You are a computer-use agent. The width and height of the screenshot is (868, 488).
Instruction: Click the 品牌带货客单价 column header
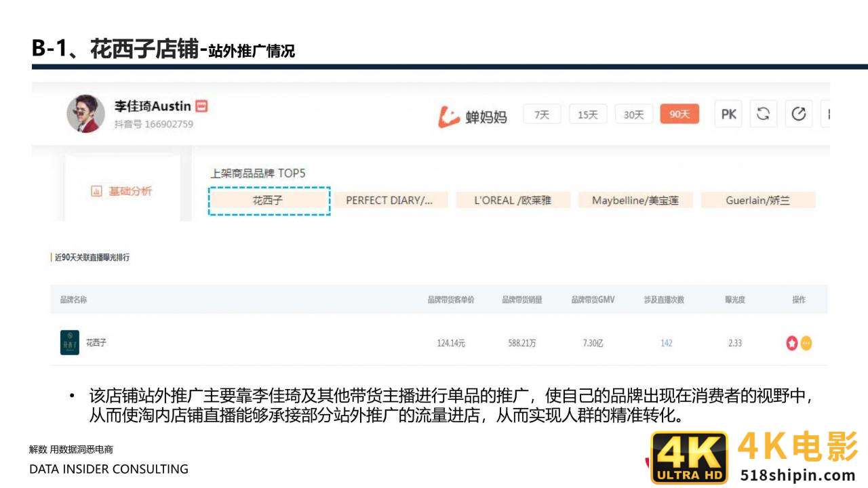click(x=450, y=300)
